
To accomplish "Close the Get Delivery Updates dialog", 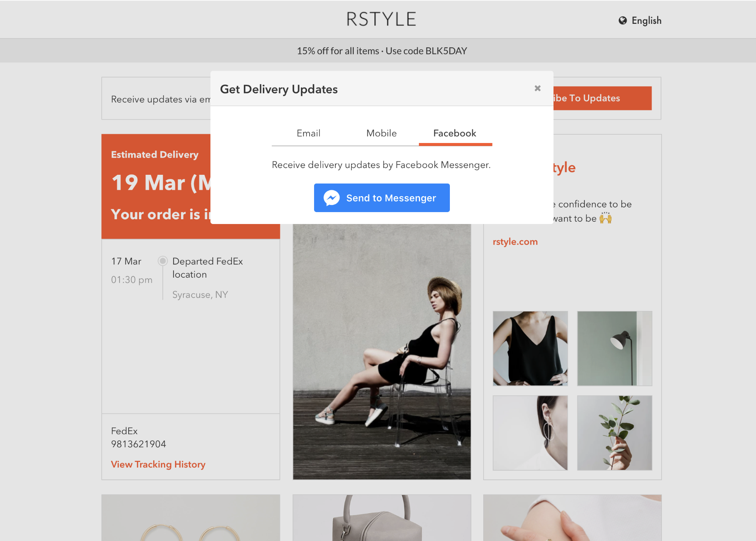I will click(x=537, y=88).
